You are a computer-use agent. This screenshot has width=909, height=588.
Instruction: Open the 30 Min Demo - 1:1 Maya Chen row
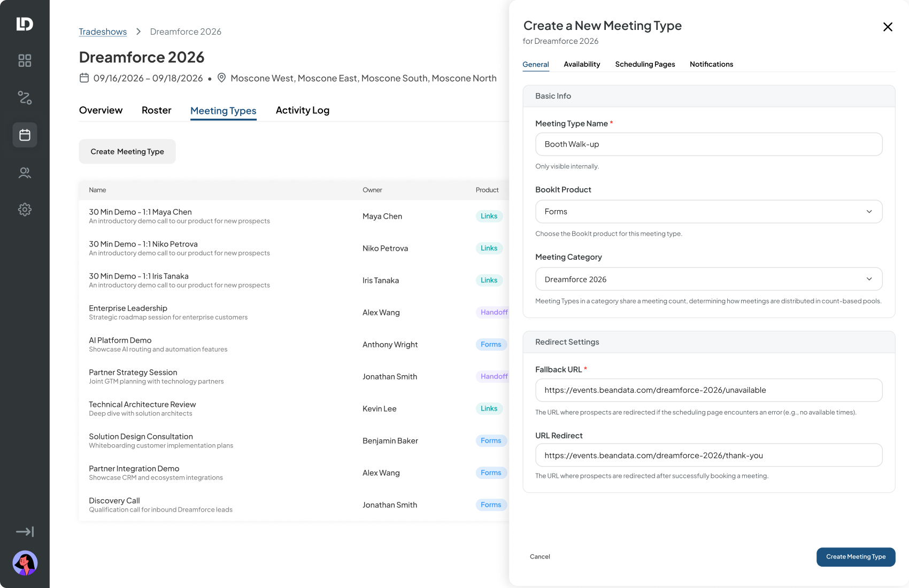(294, 216)
